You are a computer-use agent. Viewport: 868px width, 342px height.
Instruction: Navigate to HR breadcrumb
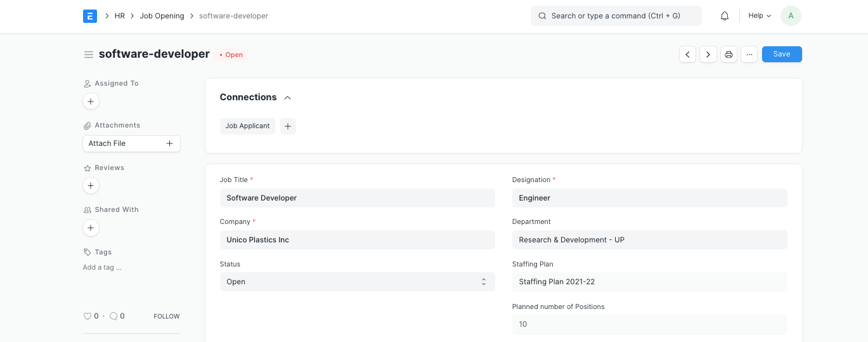(x=119, y=16)
